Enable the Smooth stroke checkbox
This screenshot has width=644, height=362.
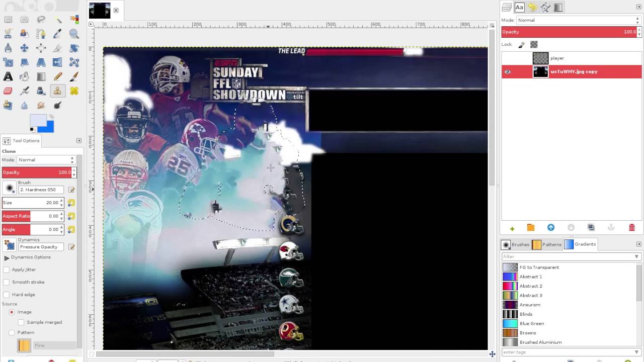click(7, 282)
